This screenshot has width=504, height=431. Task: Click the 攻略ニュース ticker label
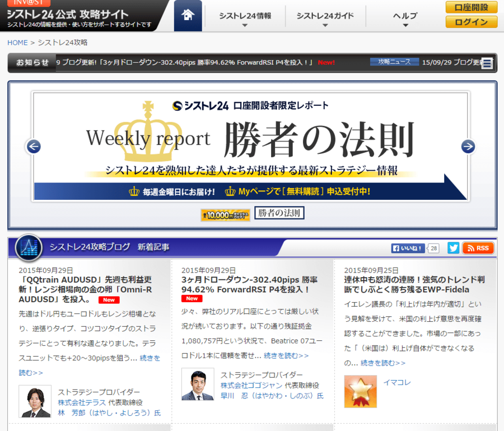394,62
